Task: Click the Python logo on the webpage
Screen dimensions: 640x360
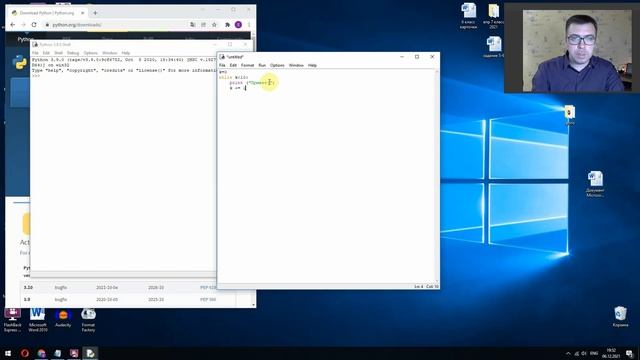Action: coord(20,63)
